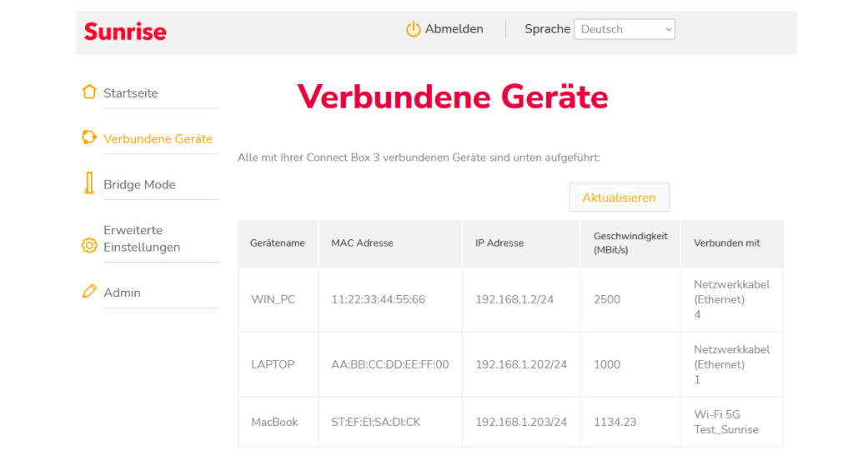The image size is (868, 466).
Task: Select the WIN_PC device name cell
Action: click(273, 299)
